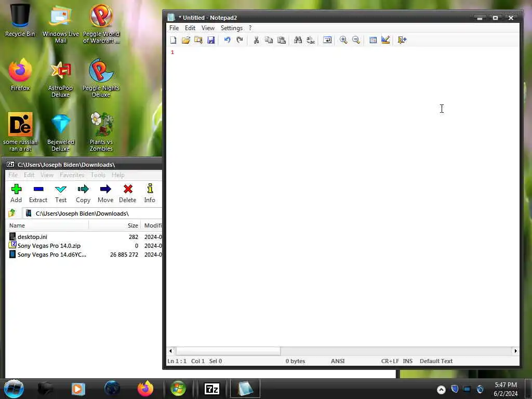Click the Windows Live Mail desktop icon
This screenshot has width=532, height=399.
(60, 24)
